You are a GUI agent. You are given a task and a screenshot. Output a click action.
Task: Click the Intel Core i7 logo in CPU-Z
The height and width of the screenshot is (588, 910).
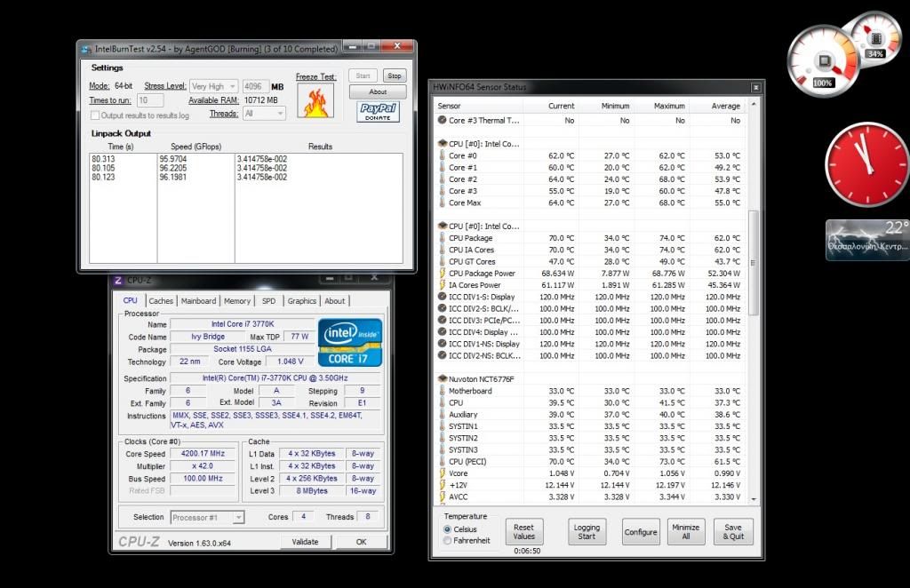coord(351,340)
